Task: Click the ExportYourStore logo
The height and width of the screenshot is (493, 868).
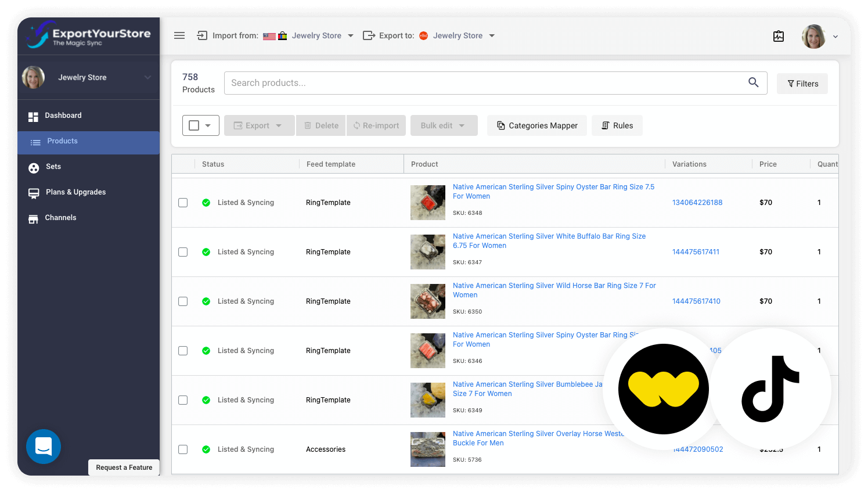Action: [88, 35]
